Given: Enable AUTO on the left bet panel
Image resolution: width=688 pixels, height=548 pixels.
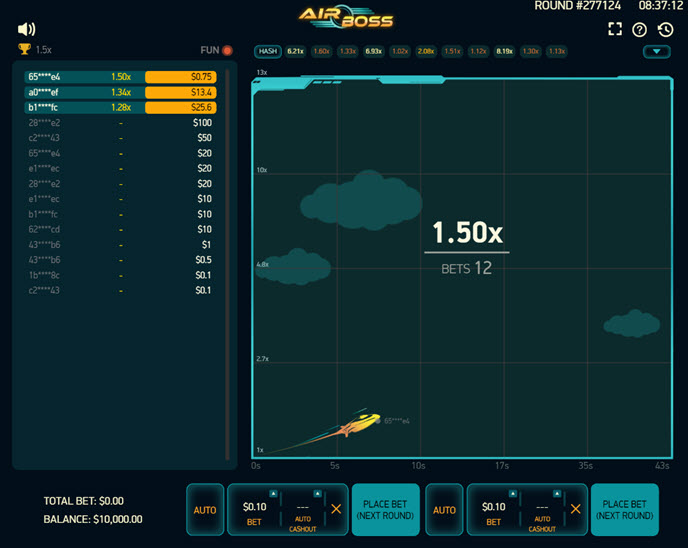Looking at the screenshot, I should click(205, 510).
